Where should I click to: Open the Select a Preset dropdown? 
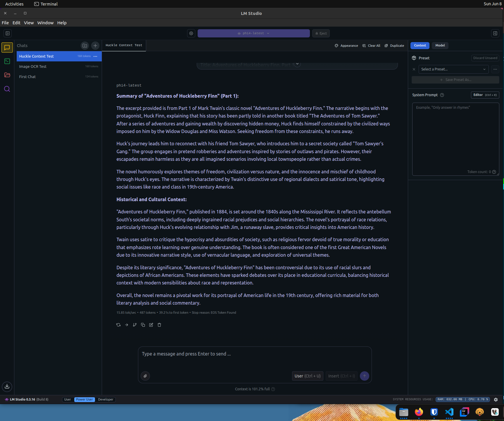[x=453, y=69]
